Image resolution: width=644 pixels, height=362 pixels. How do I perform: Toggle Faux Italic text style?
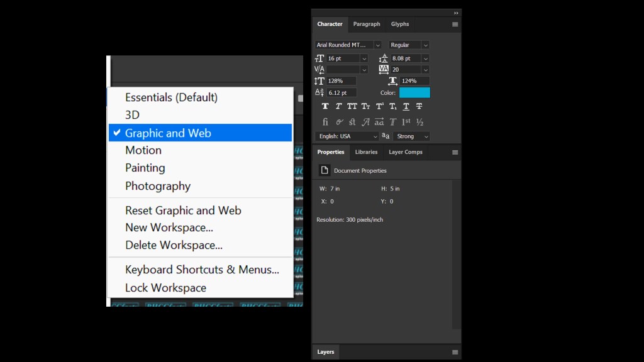338,107
